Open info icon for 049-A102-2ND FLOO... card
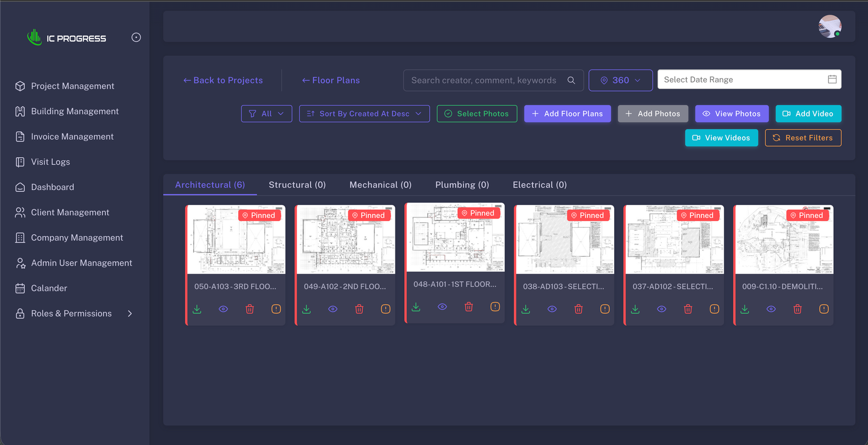The height and width of the screenshot is (445, 868). (386, 309)
